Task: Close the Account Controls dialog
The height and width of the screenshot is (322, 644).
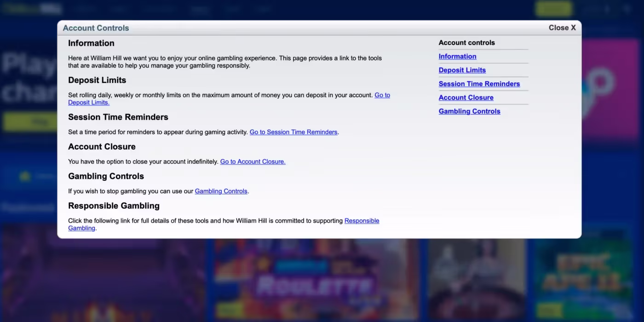Action: [562, 28]
